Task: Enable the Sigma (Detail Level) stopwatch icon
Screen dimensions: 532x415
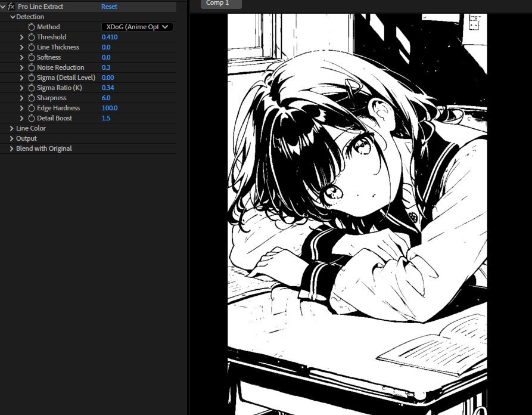Action: [x=32, y=78]
